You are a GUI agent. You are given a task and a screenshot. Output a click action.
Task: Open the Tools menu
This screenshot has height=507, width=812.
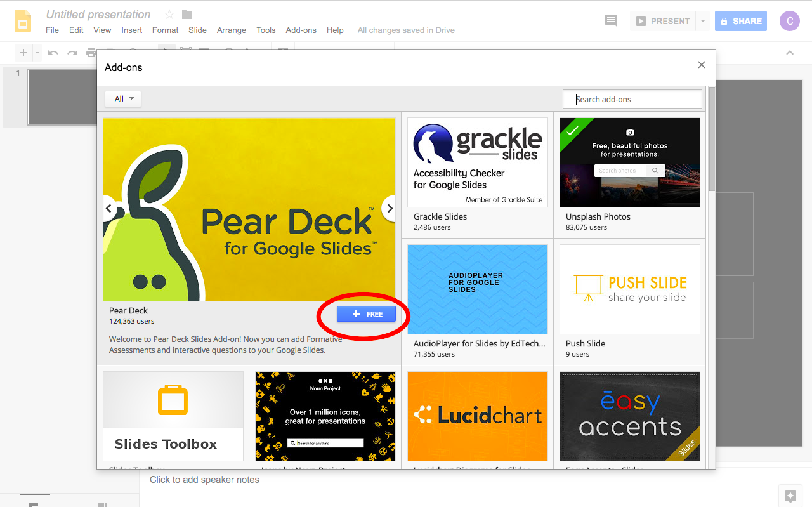pos(266,30)
